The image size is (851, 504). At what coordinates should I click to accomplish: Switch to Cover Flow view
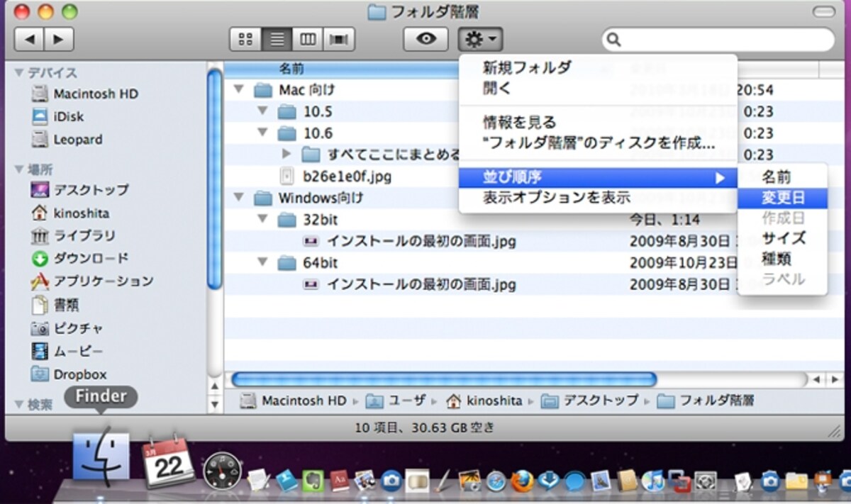point(338,39)
